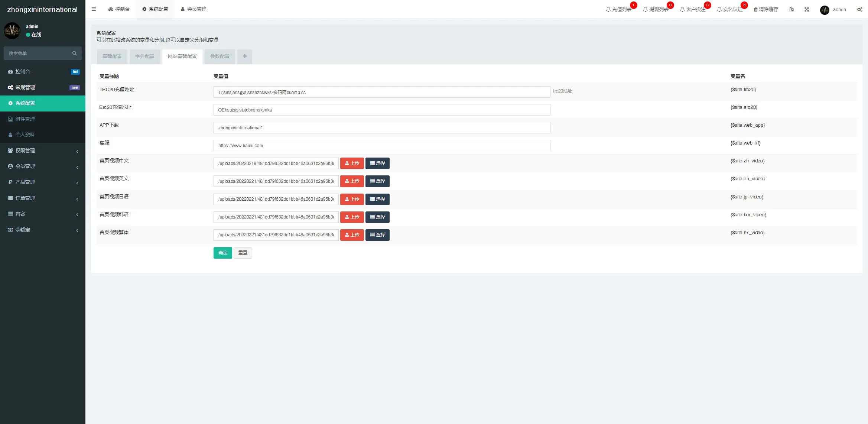Image resolution: width=868 pixels, height=424 pixels.
Task: Switch to the 参数配置 tab
Action: [x=220, y=56]
